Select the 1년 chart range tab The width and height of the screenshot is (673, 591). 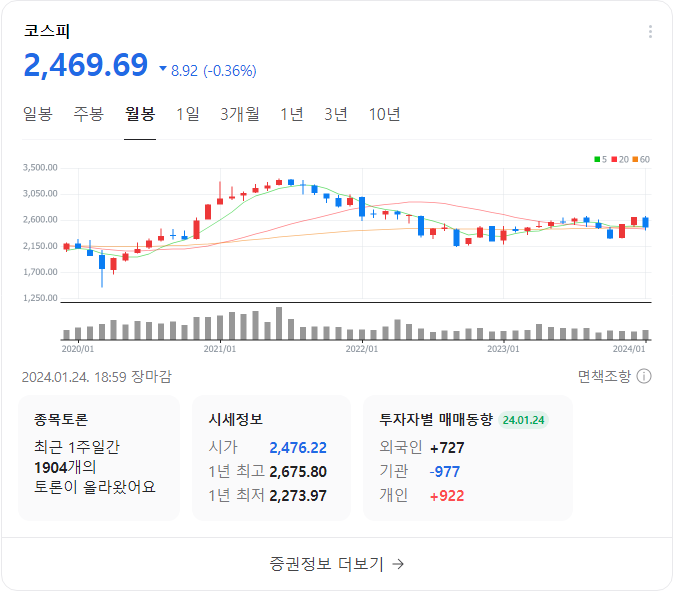pyautogui.click(x=292, y=114)
